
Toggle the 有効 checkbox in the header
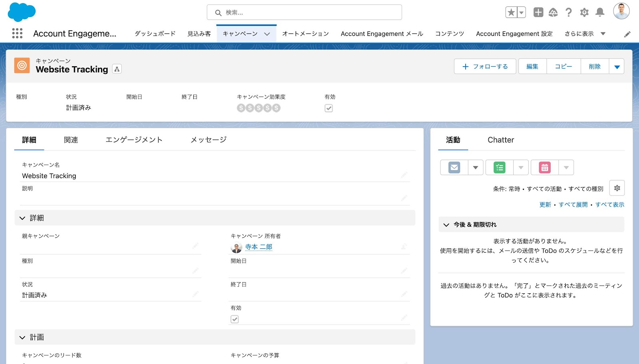point(329,108)
